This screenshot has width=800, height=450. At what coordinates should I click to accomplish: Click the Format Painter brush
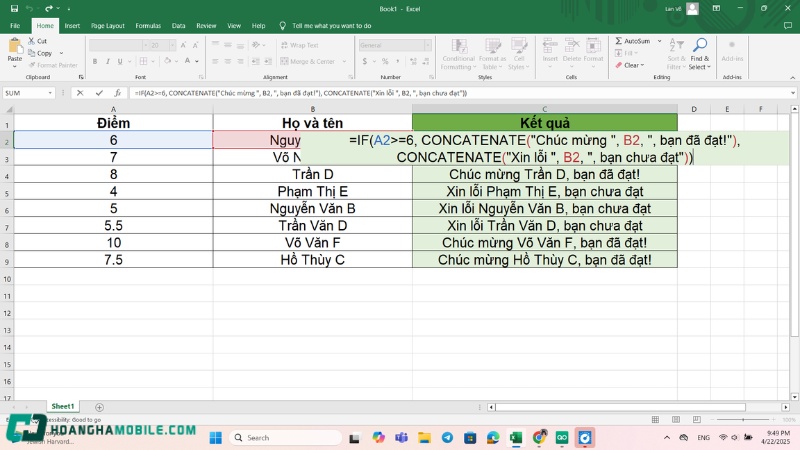[53, 65]
